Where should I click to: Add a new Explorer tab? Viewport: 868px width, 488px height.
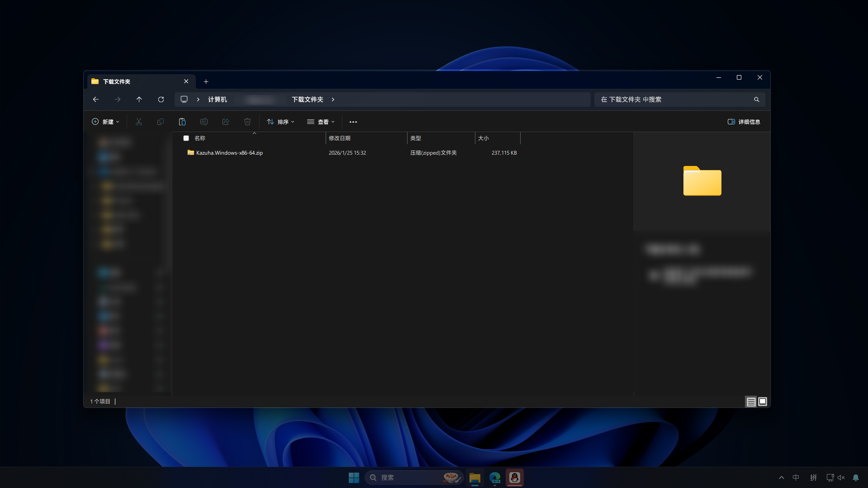206,81
